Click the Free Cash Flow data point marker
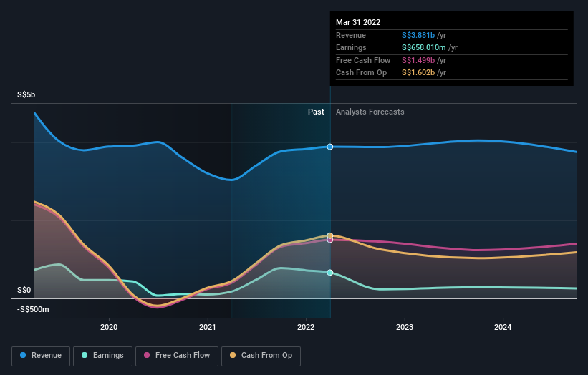588x375 pixels. pos(330,240)
